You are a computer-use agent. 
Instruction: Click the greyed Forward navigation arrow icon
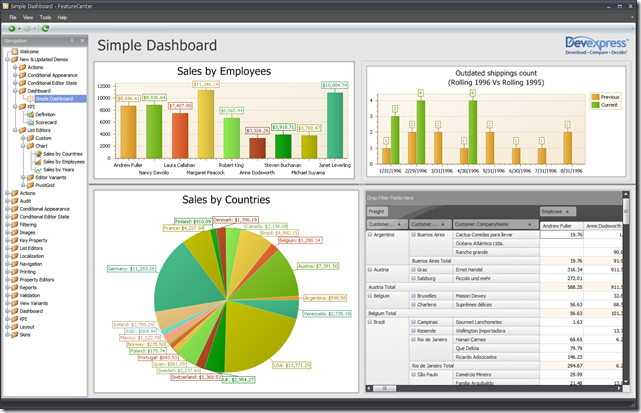click(27, 29)
